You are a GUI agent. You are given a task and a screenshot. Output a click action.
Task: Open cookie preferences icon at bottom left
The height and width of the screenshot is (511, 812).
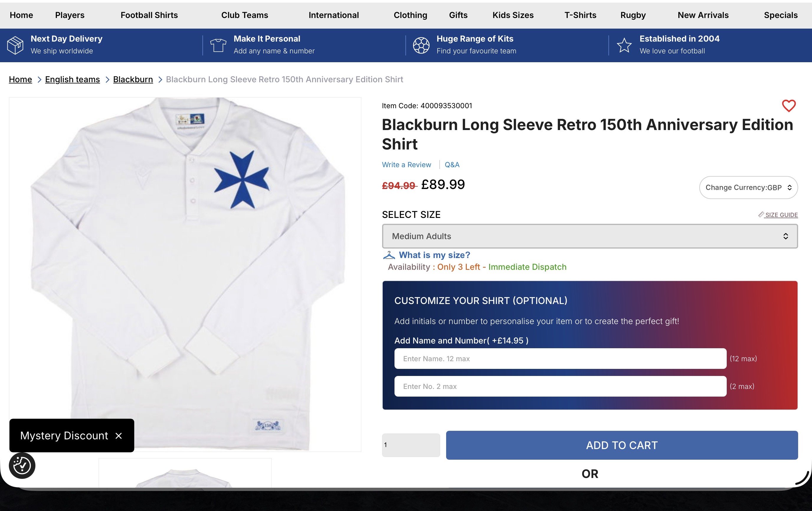(22, 466)
